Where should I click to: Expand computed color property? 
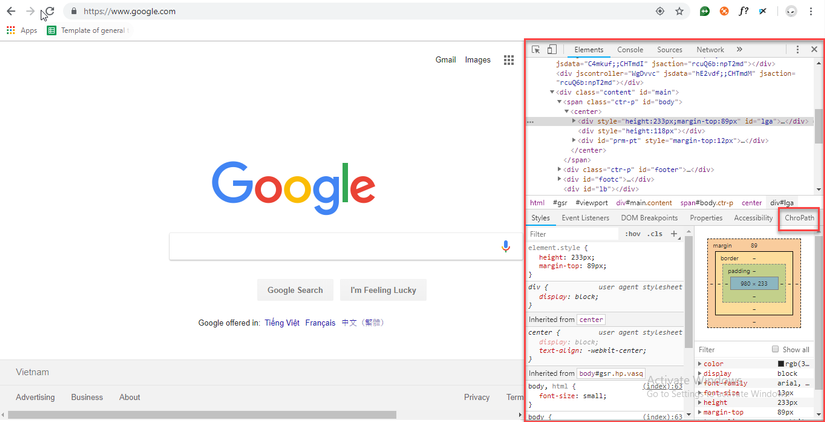(700, 364)
